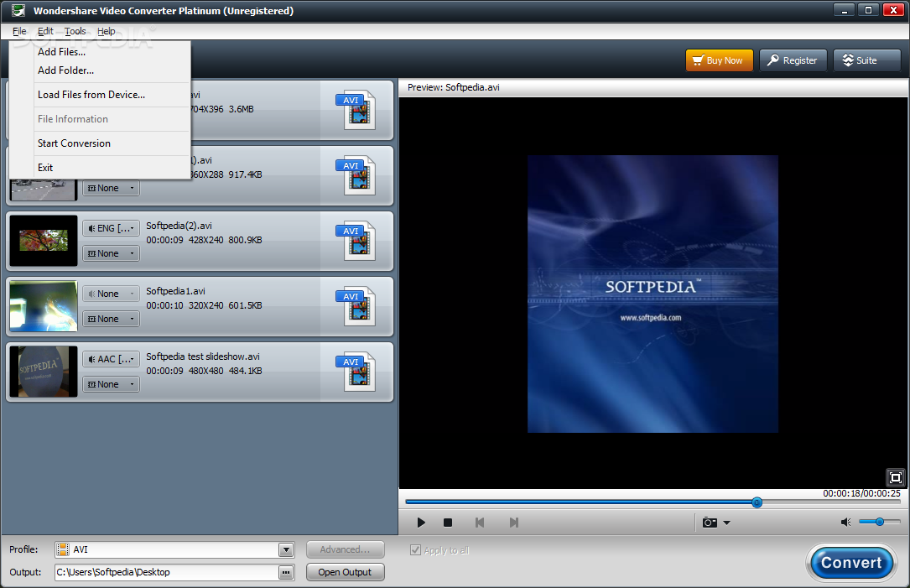The width and height of the screenshot is (910, 588).
Task: Select Softpedia test slideshow.avi thumbnail
Action: (44, 372)
